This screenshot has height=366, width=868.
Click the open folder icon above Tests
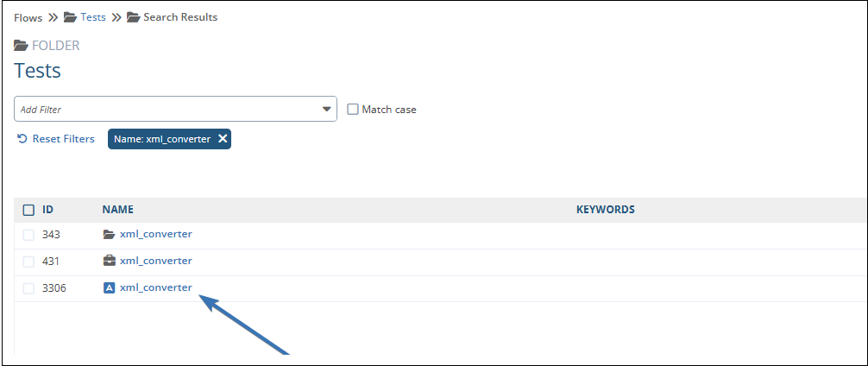pyautogui.click(x=21, y=46)
